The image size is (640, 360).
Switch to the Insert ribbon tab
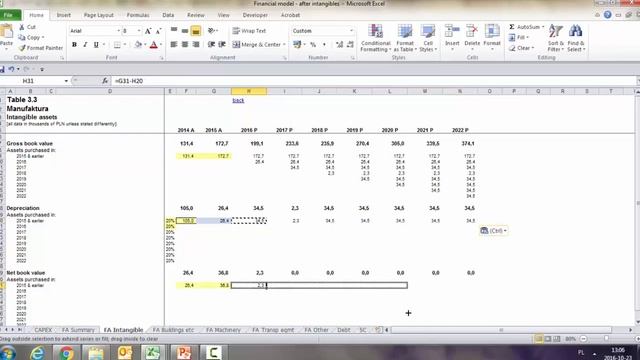click(x=63, y=15)
